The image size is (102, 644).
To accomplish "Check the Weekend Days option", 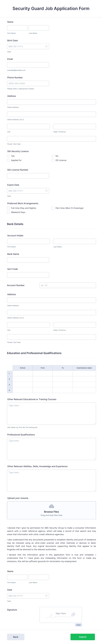I will tap(8, 212).
